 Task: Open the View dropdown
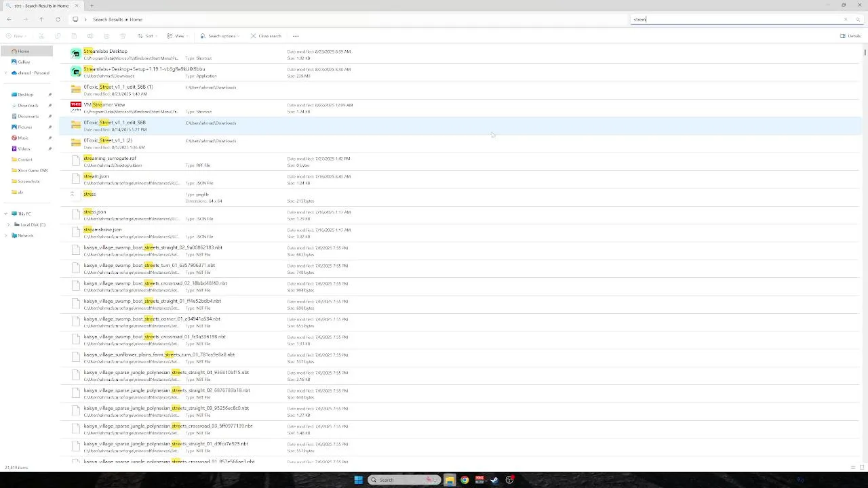coord(179,36)
